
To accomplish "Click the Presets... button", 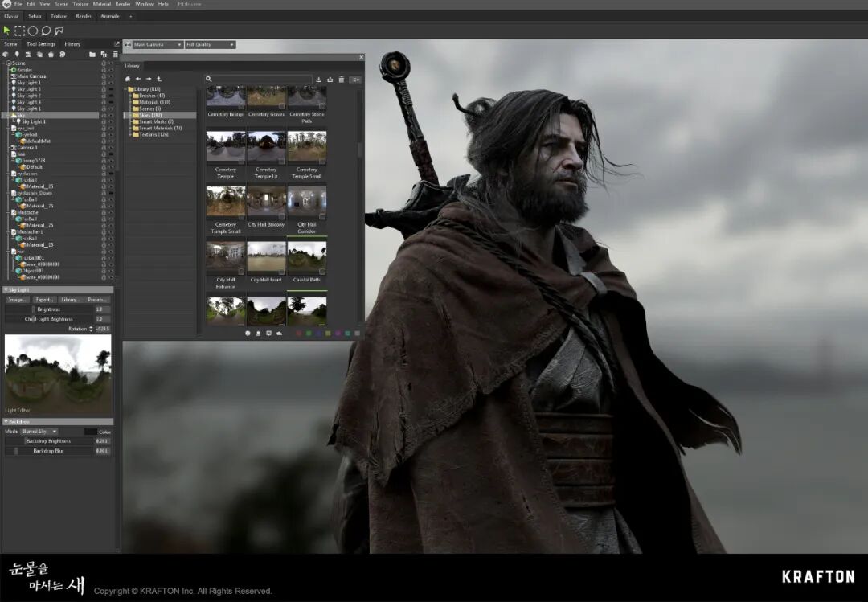I will (97, 300).
